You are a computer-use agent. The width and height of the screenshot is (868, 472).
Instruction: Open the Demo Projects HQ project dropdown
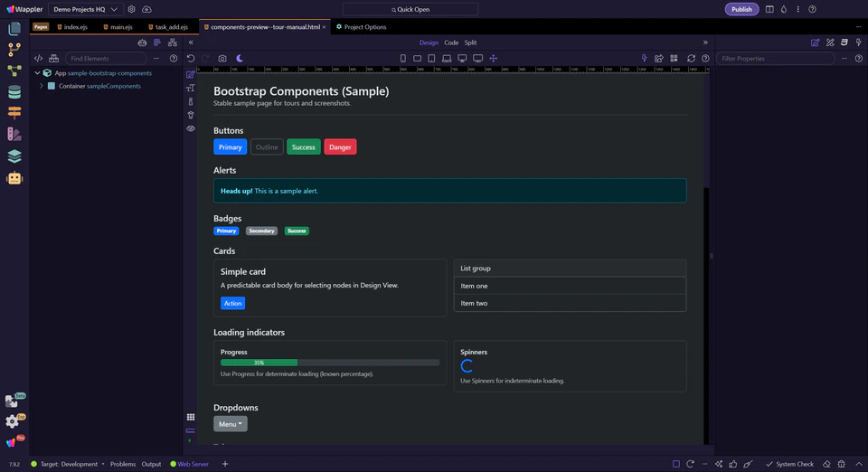(85, 9)
